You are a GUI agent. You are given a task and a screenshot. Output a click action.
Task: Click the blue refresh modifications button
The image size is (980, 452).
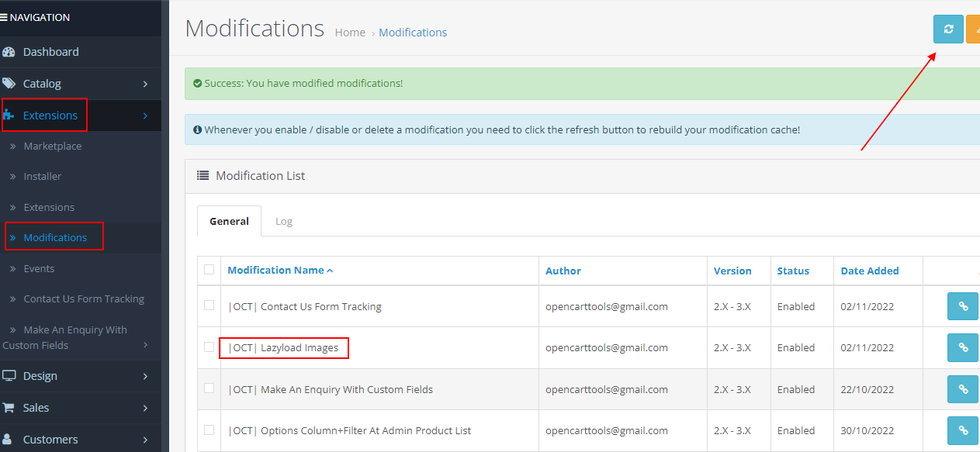click(948, 29)
